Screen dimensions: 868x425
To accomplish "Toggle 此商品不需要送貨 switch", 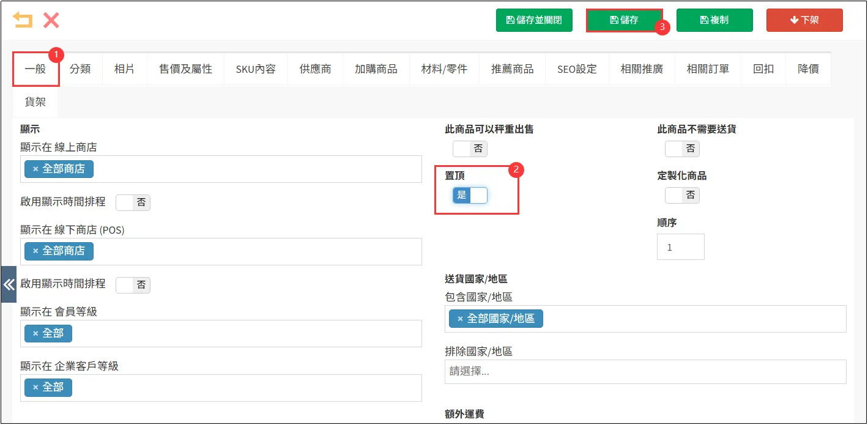I will (682, 149).
